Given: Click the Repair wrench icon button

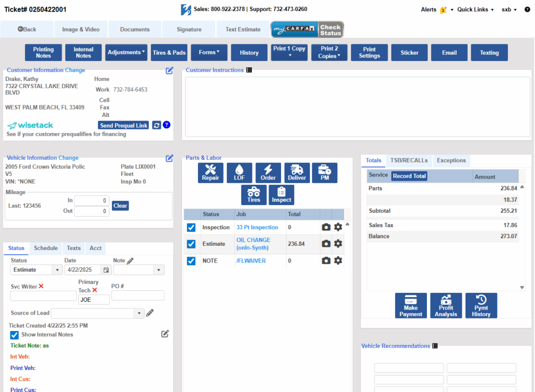Looking at the screenshot, I should [x=211, y=173].
